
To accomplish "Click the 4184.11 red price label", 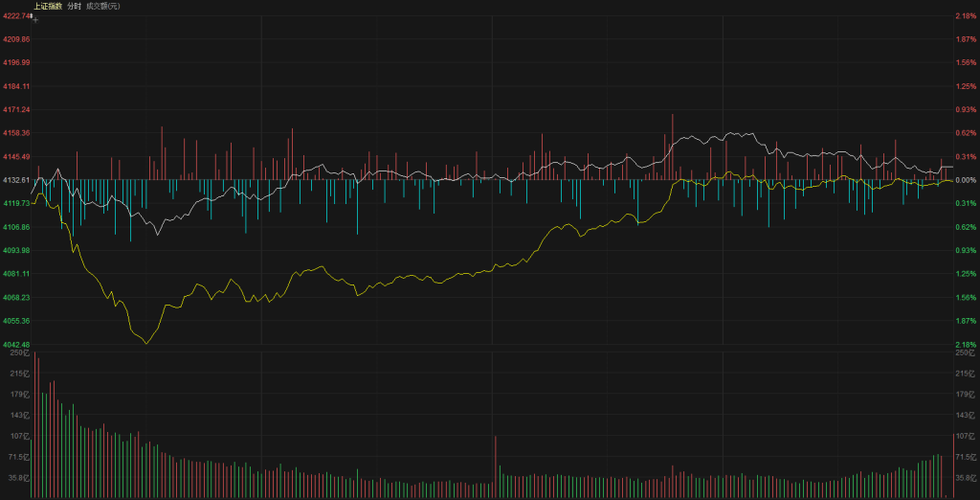I will pyautogui.click(x=15, y=86).
